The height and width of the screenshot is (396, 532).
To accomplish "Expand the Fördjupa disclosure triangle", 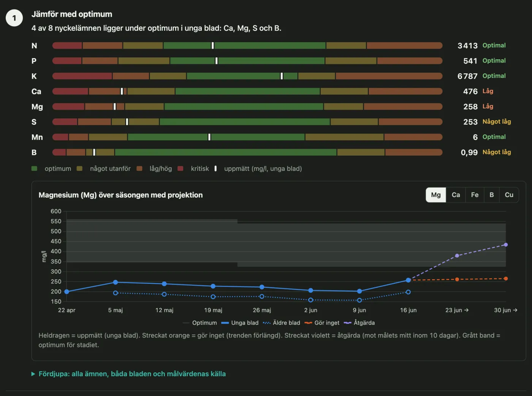I will 33,374.
